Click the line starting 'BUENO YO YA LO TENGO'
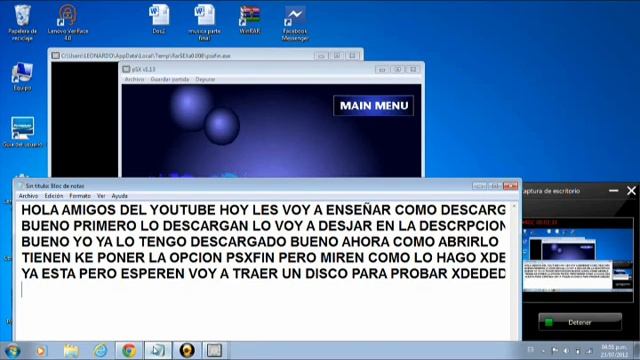Viewport: 640px width, 360px height. pos(260,242)
